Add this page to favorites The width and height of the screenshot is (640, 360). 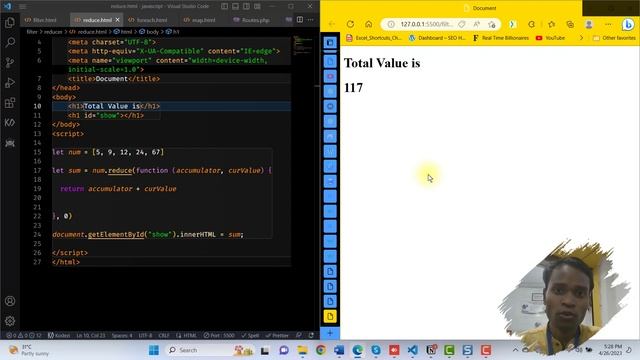click(x=492, y=24)
